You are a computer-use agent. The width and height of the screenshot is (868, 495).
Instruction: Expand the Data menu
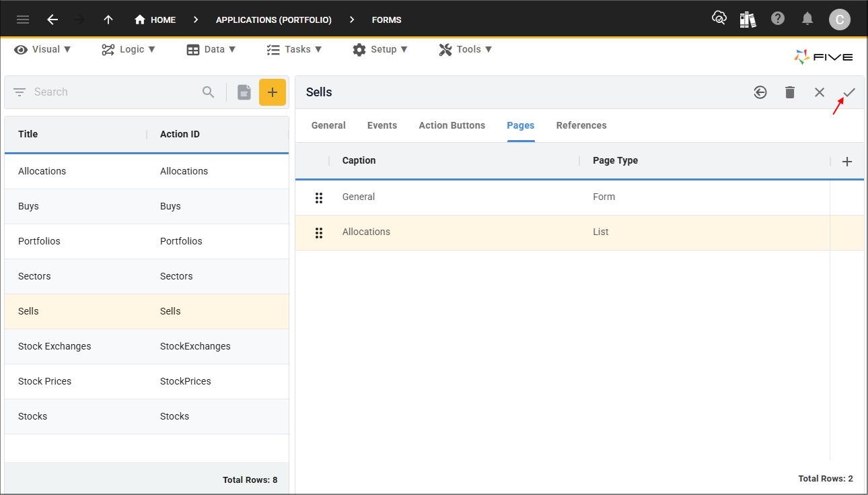click(211, 49)
